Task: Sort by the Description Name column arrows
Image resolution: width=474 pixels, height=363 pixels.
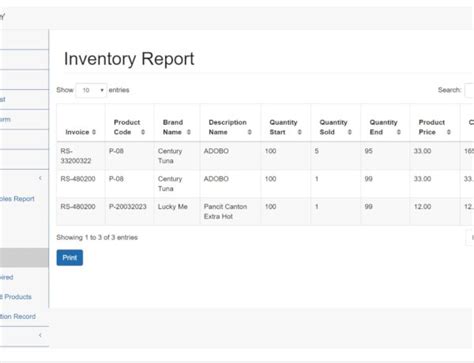Action: tap(250, 132)
